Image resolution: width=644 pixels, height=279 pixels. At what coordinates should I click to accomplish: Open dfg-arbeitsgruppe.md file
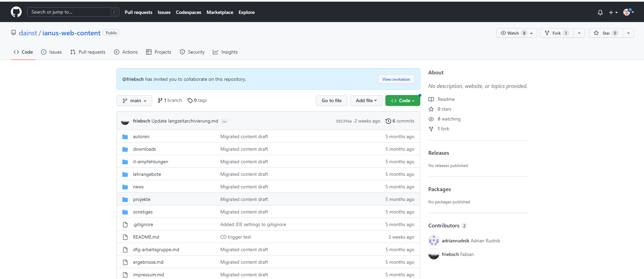[156, 249]
